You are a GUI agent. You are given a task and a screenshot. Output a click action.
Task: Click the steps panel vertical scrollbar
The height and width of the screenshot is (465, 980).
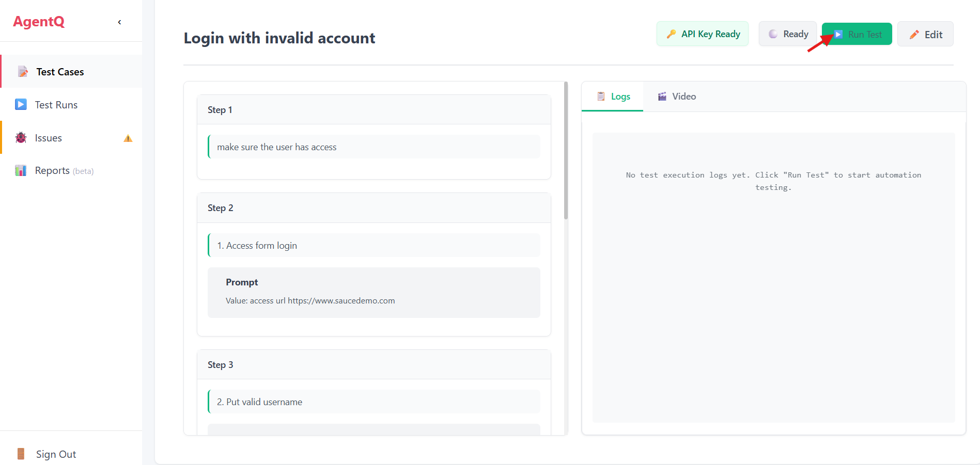coord(566,151)
